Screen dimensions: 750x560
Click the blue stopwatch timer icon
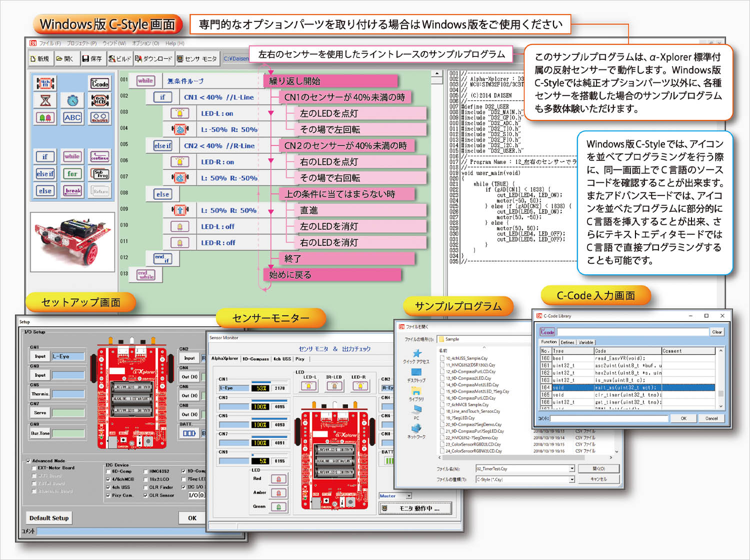[x=72, y=100]
